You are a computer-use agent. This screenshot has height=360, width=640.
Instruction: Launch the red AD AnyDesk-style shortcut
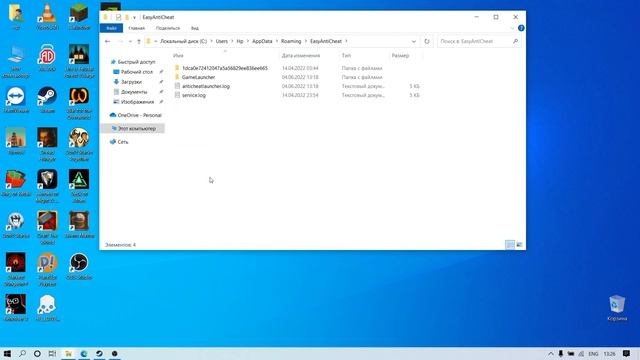coord(47,57)
